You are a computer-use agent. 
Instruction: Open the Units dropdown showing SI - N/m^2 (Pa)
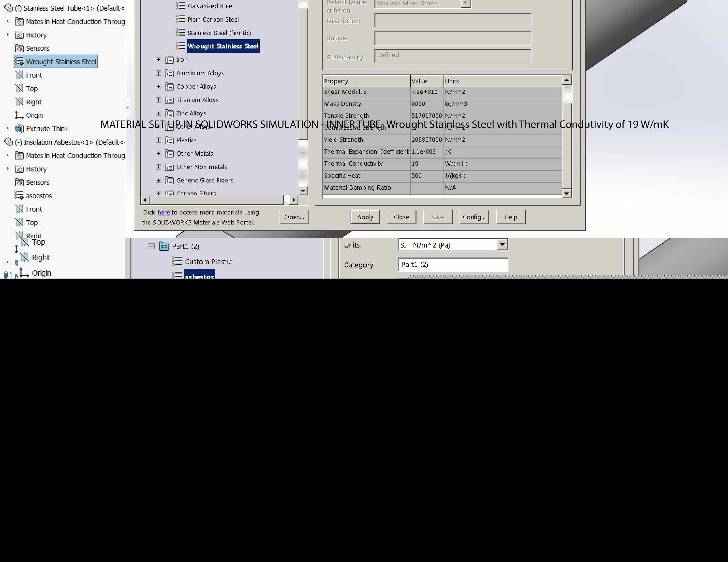coord(502,245)
